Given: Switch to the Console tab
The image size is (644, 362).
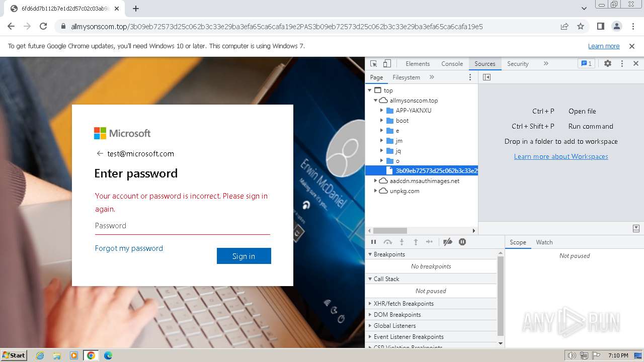Looking at the screenshot, I should (x=452, y=64).
